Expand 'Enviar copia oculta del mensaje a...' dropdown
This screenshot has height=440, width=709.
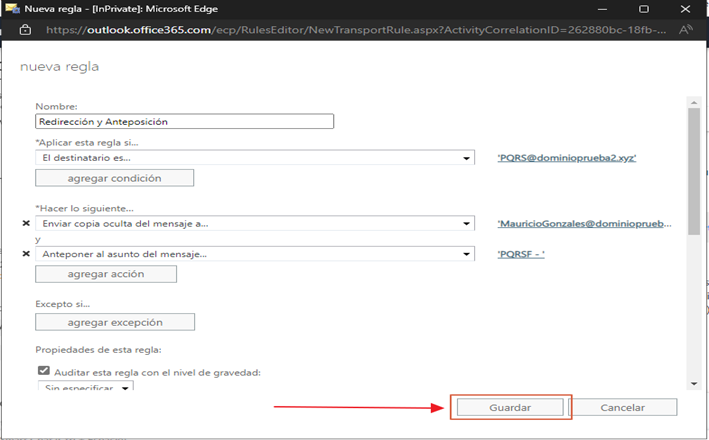467,224
